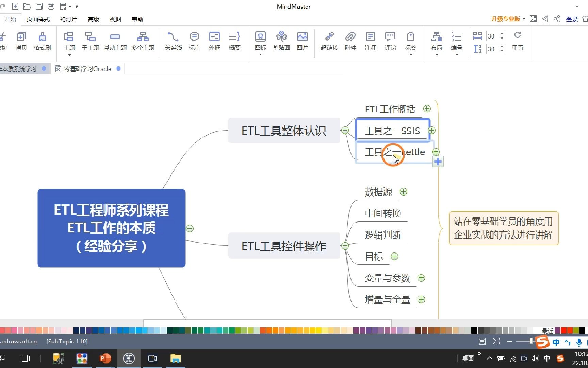The image size is (588, 368).
Task: Open the 升级专业版 dropdown arrow
Action: click(x=525, y=19)
